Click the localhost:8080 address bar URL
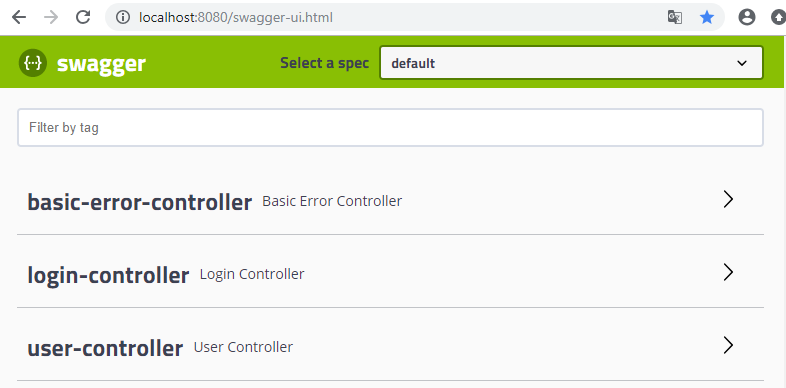Image resolution: width=786 pixels, height=388 pixels. (x=236, y=18)
